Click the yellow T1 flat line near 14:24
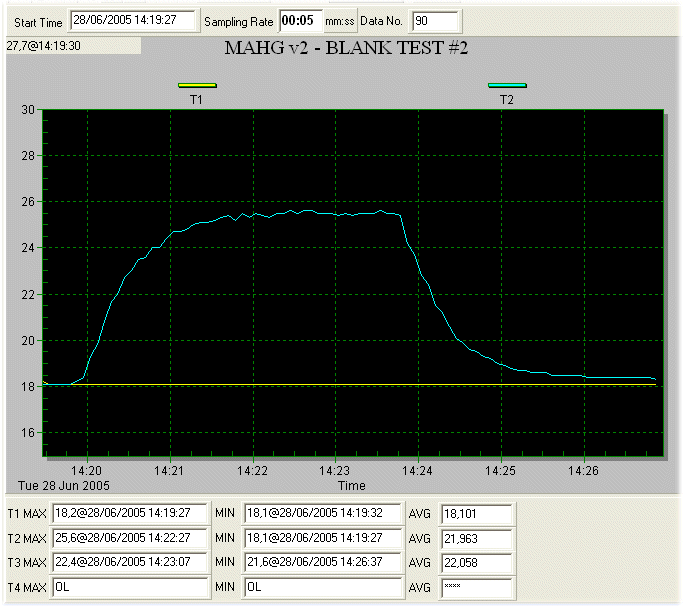Screen dimensions: 683x606 tap(418, 385)
